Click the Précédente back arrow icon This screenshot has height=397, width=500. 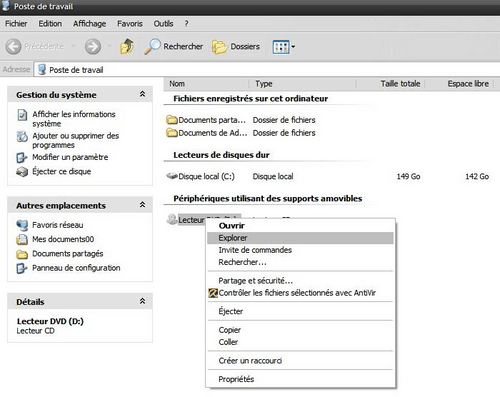coord(13,47)
